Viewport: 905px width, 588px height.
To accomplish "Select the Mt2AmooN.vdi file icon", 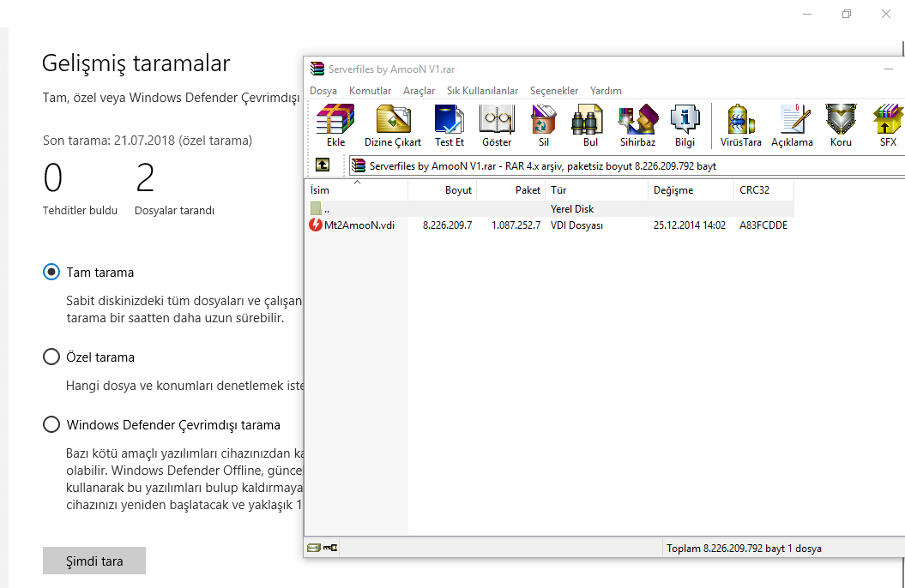I will click(x=316, y=225).
